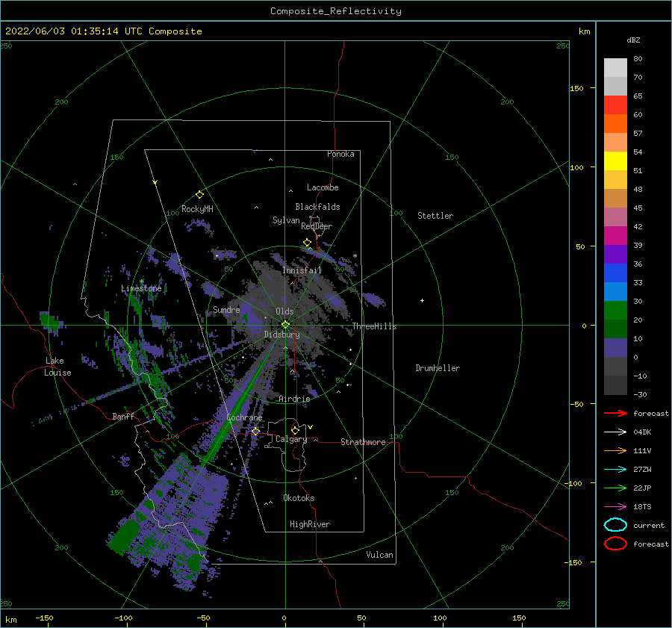This screenshot has height=628, width=672.
Task: Click the yellow diamond marker above Calgary label
Action: [295, 430]
